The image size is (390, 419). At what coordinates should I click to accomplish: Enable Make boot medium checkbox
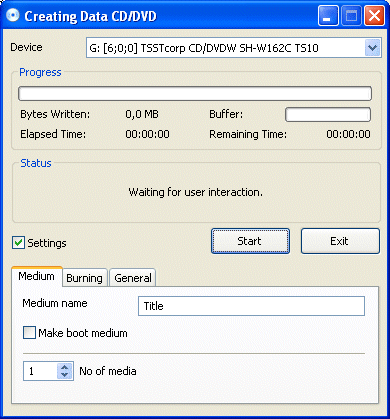click(29, 333)
